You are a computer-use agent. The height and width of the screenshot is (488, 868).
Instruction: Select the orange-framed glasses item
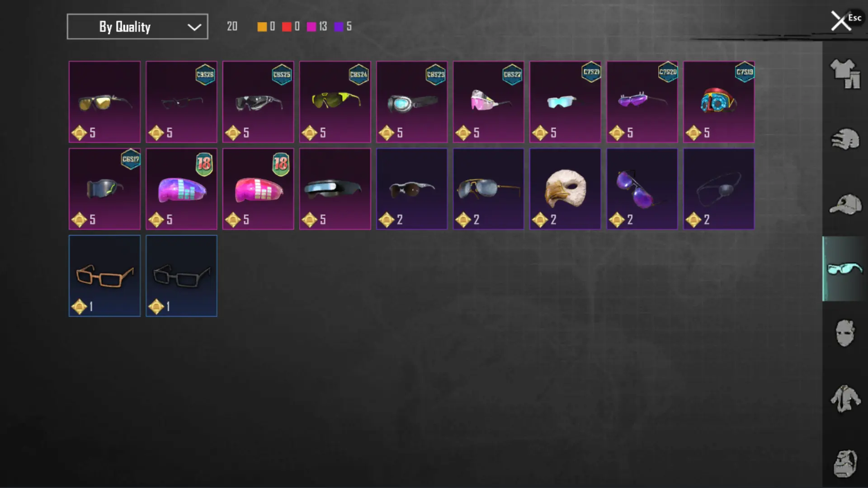pyautogui.click(x=104, y=276)
